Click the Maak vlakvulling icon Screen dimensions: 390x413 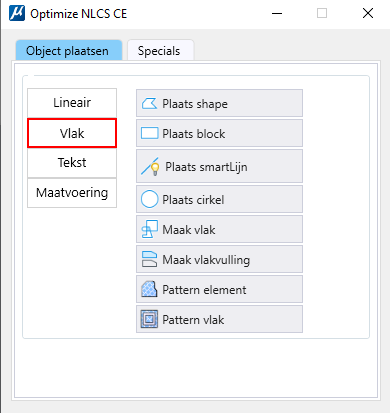click(x=149, y=259)
